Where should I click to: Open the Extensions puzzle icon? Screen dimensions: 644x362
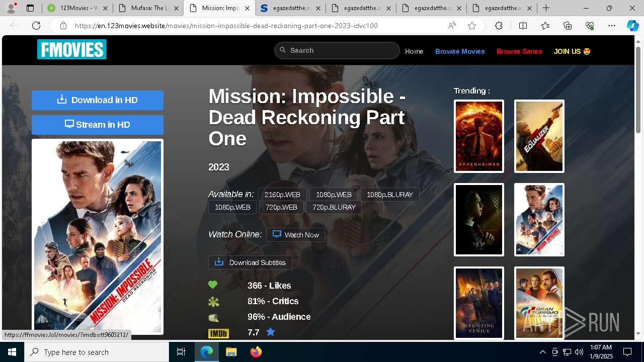[499, 26]
